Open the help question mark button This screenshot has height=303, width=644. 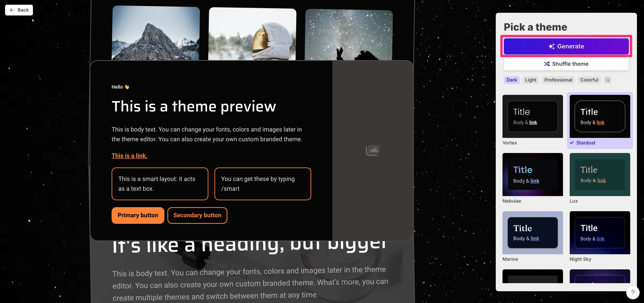pyautogui.click(x=633, y=293)
